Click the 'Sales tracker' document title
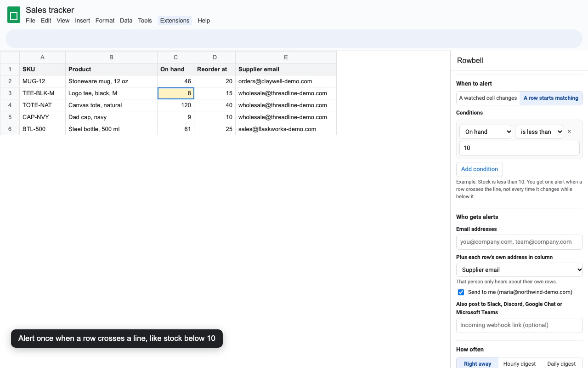The height and width of the screenshot is (368, 588). point(50,10)
